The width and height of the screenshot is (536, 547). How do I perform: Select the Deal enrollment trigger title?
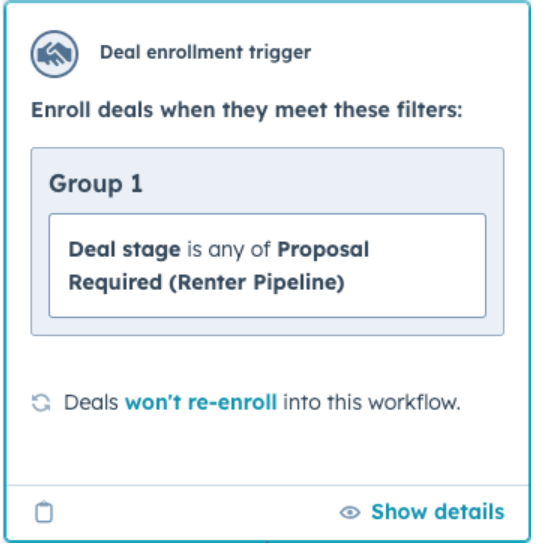(205, 53)
